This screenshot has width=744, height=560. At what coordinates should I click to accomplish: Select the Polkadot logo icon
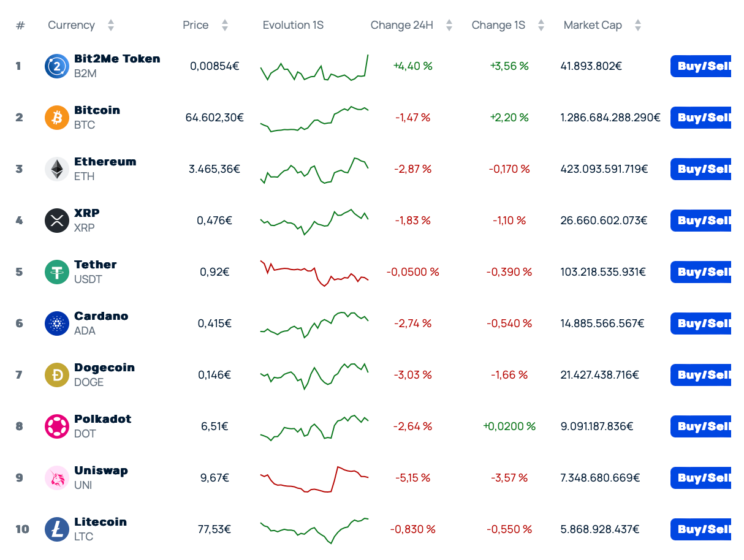[x=56, y=426]
